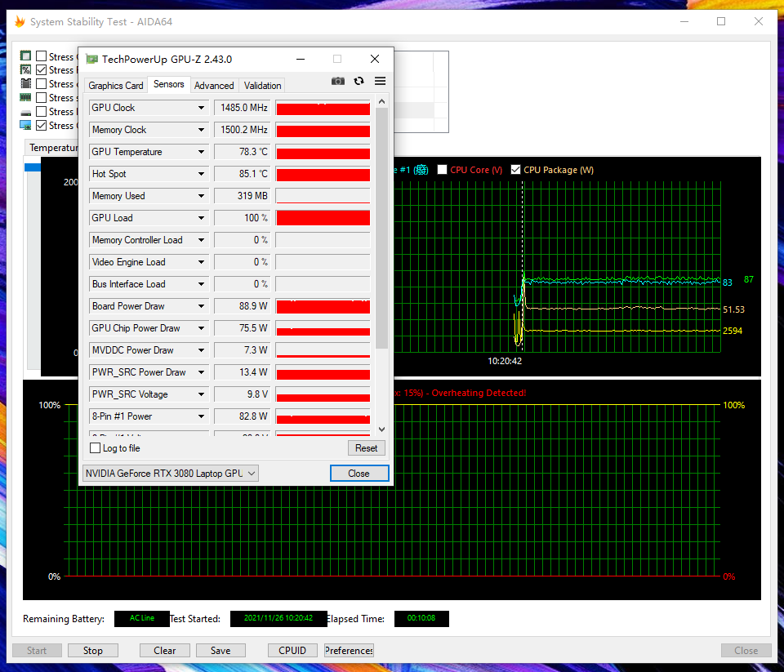Click the GPU-Z camera screenshot icon
784x672 pixels.
coord(338,81)
